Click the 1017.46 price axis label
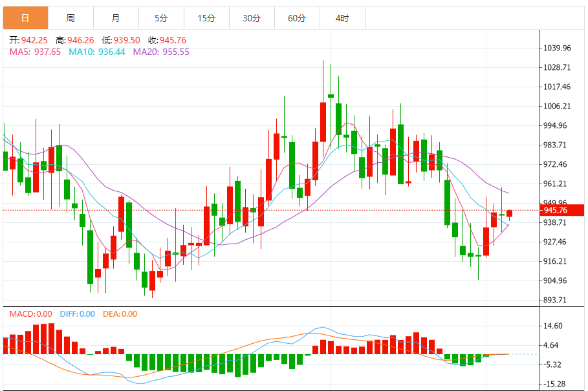 click(x=557, y=87)
